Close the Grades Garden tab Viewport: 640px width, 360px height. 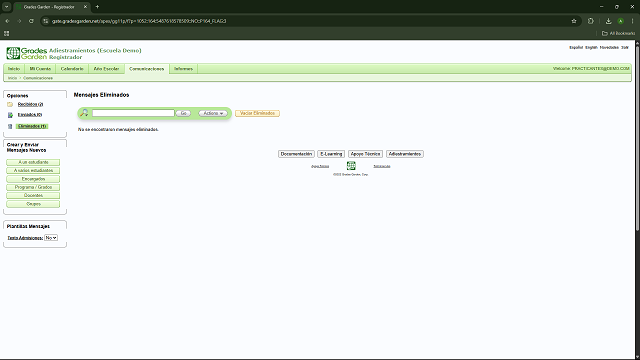pos(85,7)
